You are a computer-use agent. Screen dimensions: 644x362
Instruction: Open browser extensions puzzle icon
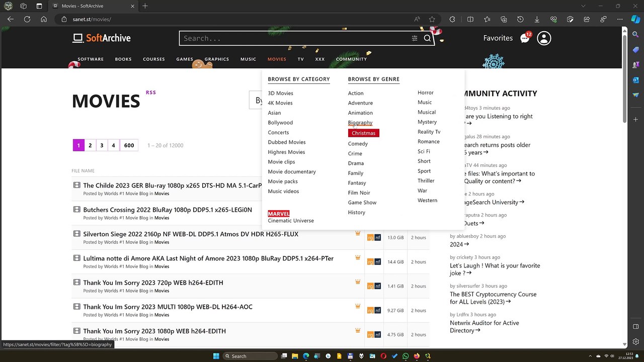pos(452,19)
